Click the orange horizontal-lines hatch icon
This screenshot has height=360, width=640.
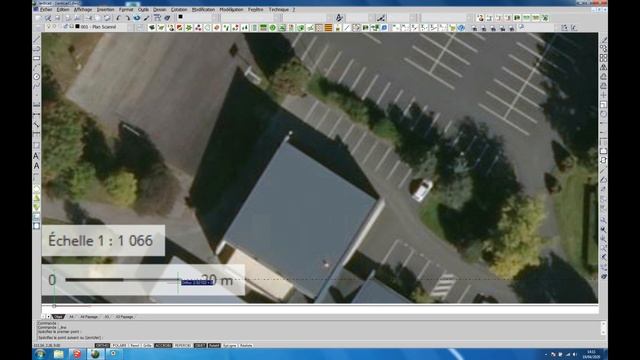(328, 28)
